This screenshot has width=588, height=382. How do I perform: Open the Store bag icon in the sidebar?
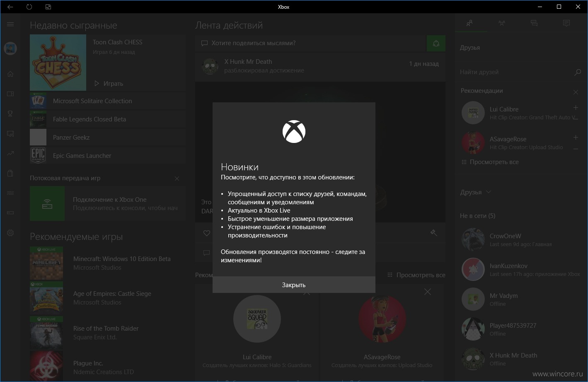pos(10,173)
